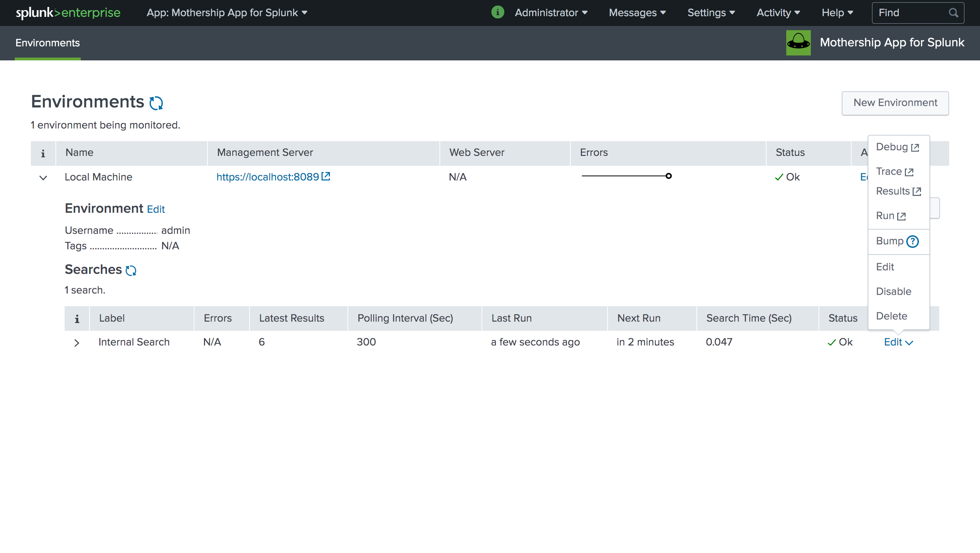The width and height of the screenshot is (980, 553).
Task: Open Edit dropdown for Internal Search
Action: click(898, 342)
